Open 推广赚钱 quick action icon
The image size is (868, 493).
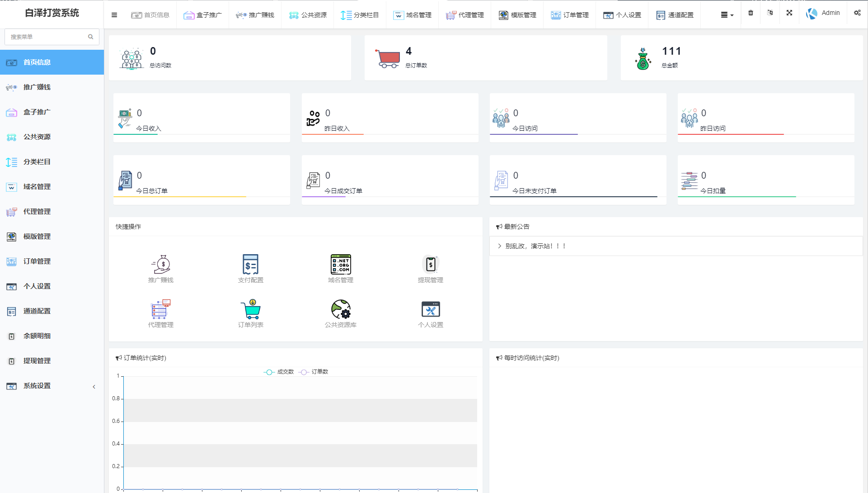point(161,265)
